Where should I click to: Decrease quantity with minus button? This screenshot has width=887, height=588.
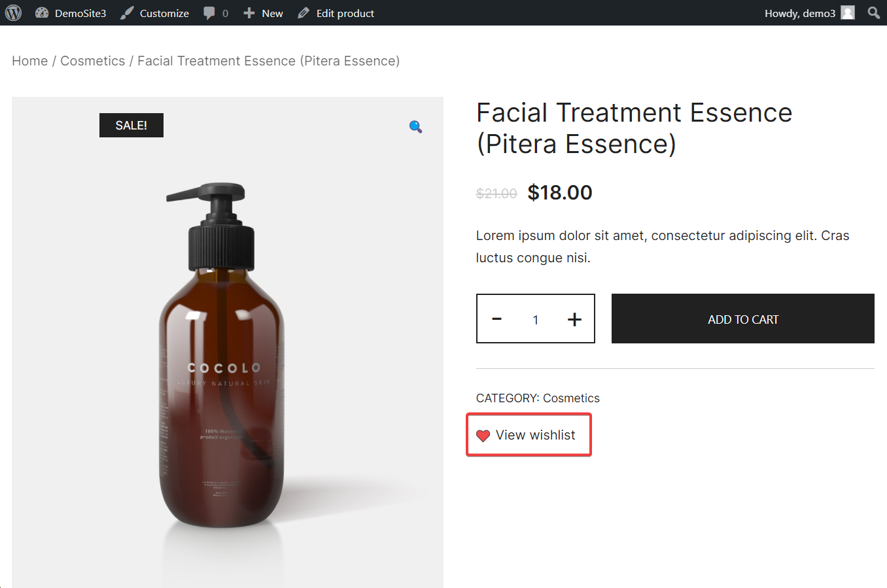click(x=497, y=319)
